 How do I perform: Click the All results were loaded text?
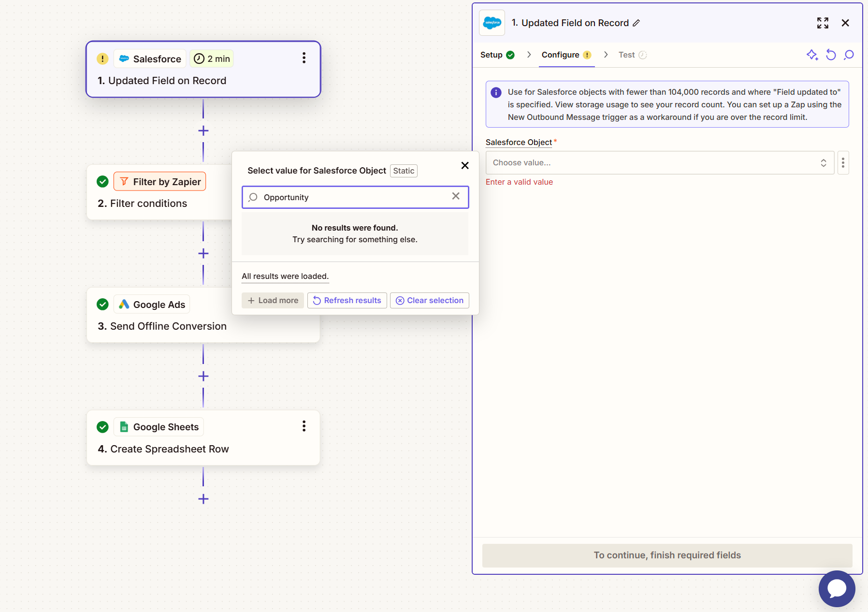coord(285,276)
